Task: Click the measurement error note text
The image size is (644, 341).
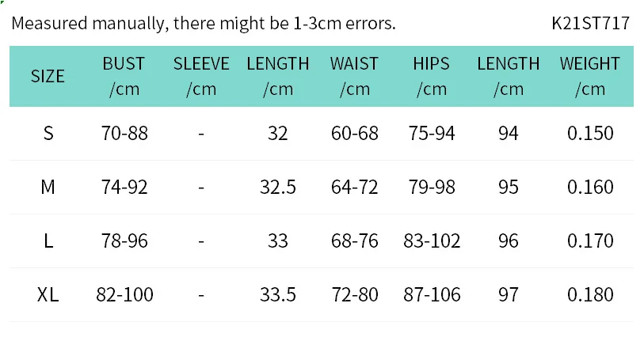Action: tap(204, 23)
